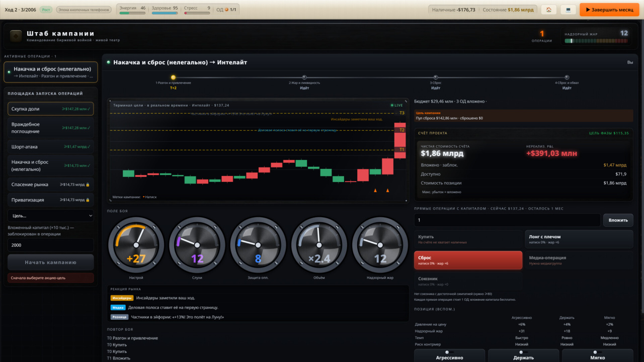Screen dimensions: 644x362
Task: Click the ОД action points coin icon
Action: [x=226, y=10]
